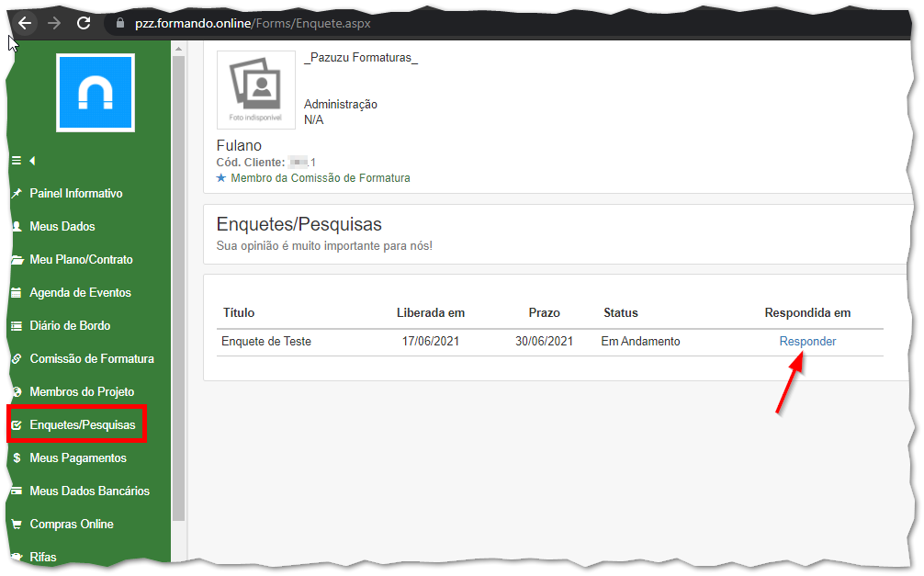Reload the page with the refresh icon
The image size is (924, 576).
84,23
